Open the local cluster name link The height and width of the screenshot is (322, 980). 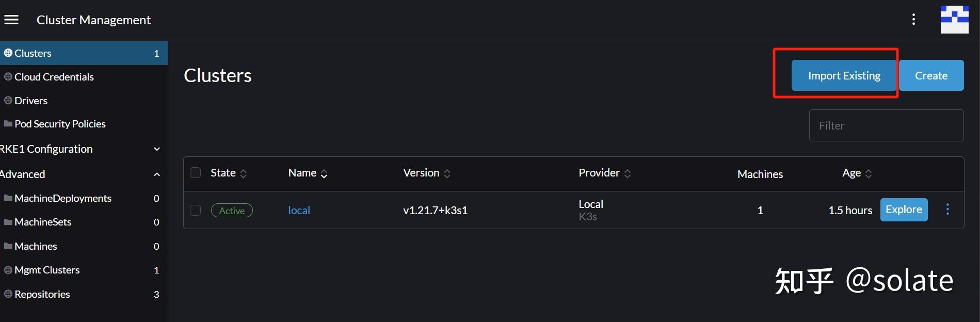[x=299, y=211]
